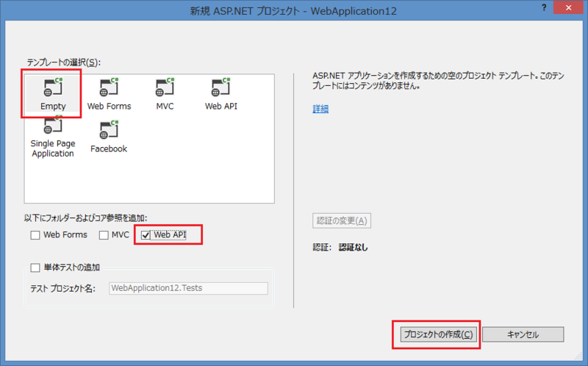Click the キャンセル button
Screen dimensions: 588x366
[523, 334]
